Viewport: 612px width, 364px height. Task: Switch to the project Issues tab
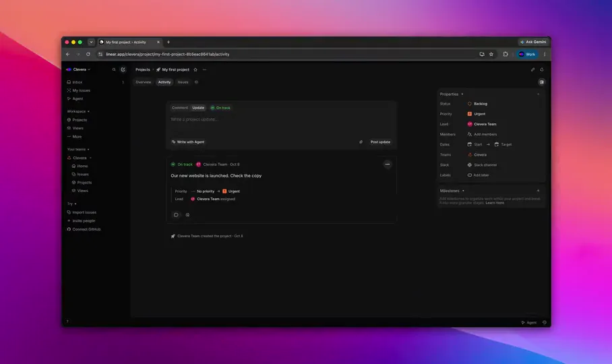[x=183, y=82]
